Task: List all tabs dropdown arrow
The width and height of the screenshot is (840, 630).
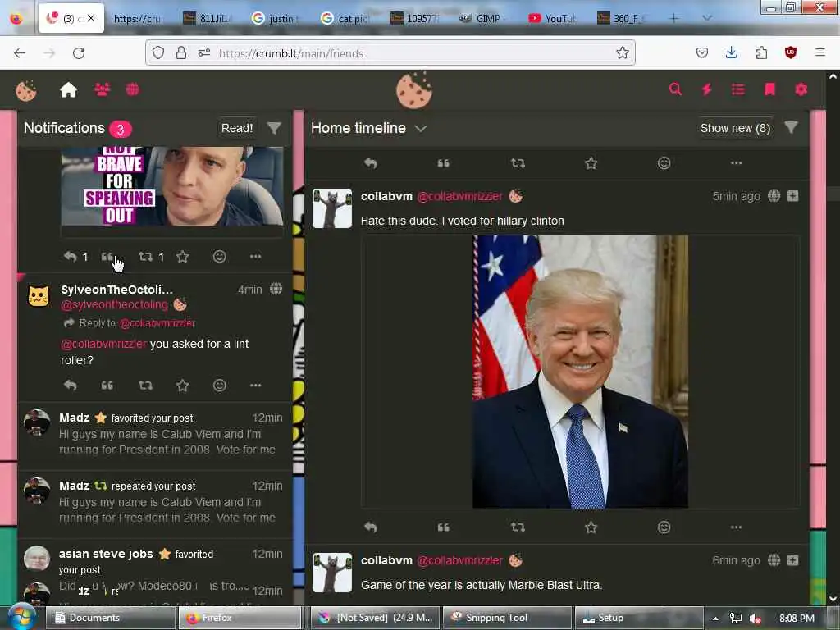Action: pyautogui.click(x=707, y=18)
